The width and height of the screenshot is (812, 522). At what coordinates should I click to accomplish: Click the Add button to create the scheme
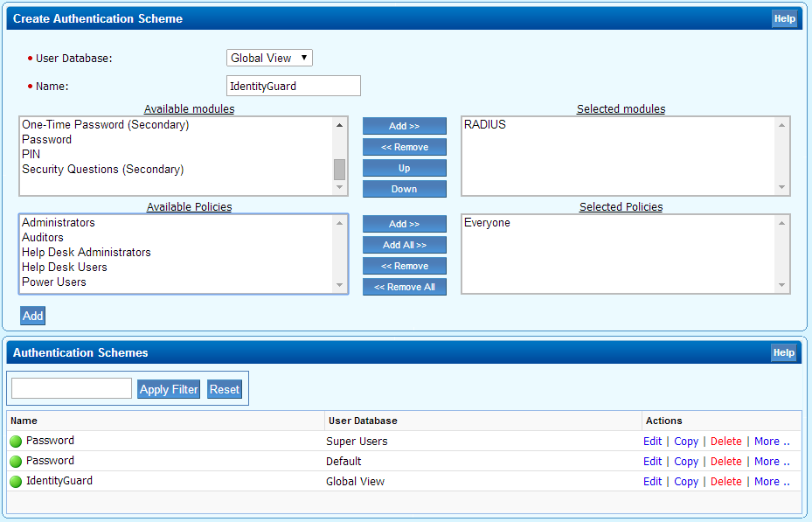[x=32, y=316]
